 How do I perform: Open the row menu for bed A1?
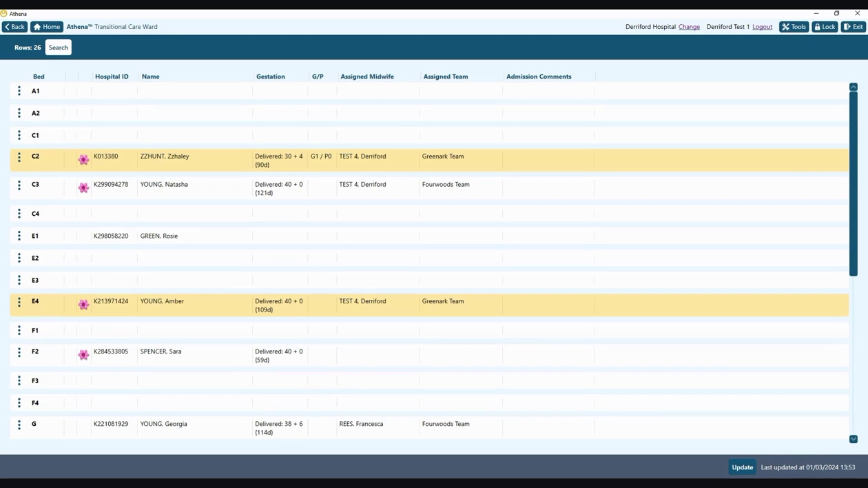[19, 91]
